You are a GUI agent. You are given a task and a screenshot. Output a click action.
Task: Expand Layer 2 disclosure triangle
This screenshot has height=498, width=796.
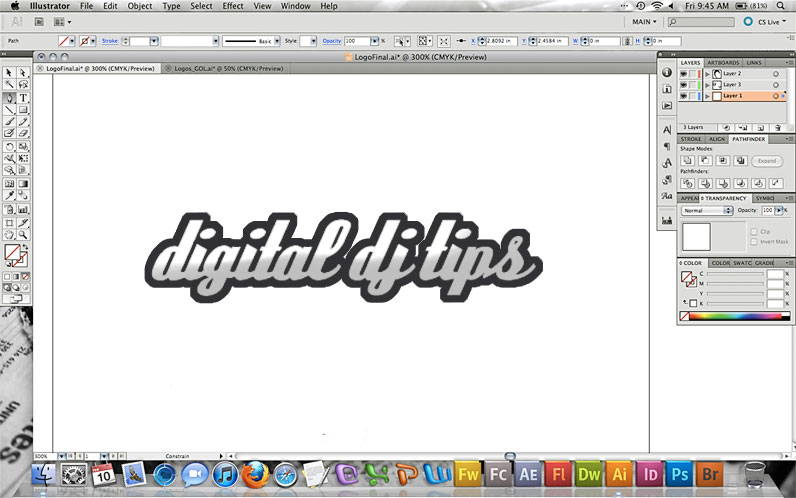click(x=708, y=74)
